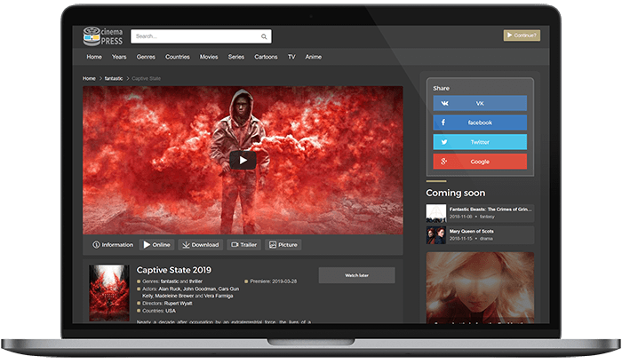Open the Picture tab
The height and width of the screenshot is (364, 622).
click(283, 244)
